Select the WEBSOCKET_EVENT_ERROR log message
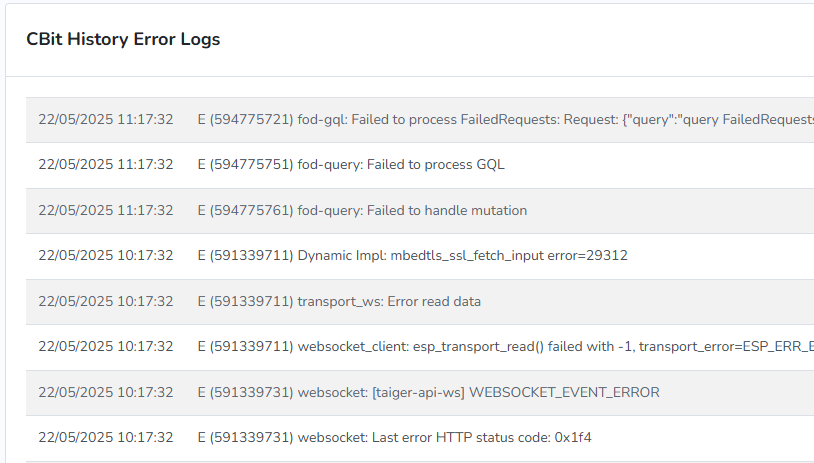The image size is (814, 463). click(428, 392)
